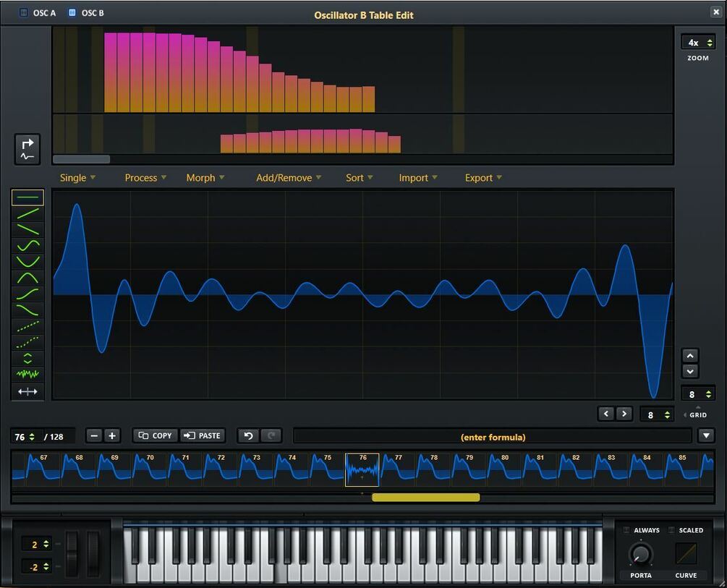Undo the last waveform edit
Screen dimensions: 727x588
click(x=249, y=435)
